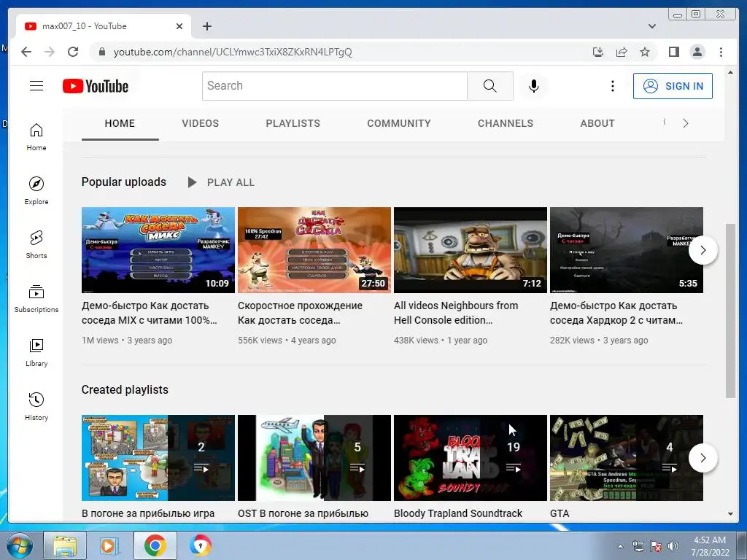Screen dimensions: 747x560
Task: Click the YouTube logo
Action: tap(96, 86)
